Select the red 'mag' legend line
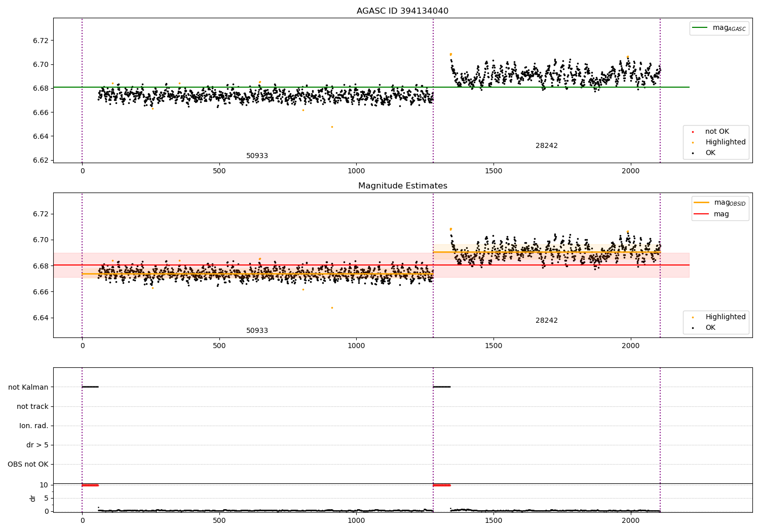The image size is (760, 532). point(701,214)
